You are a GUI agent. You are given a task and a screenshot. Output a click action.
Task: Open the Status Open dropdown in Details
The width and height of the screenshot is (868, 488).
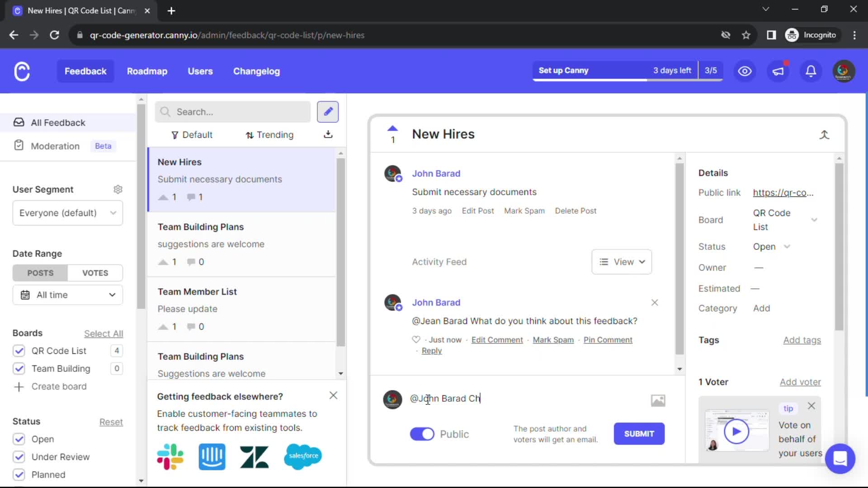[x=772, y=246]
